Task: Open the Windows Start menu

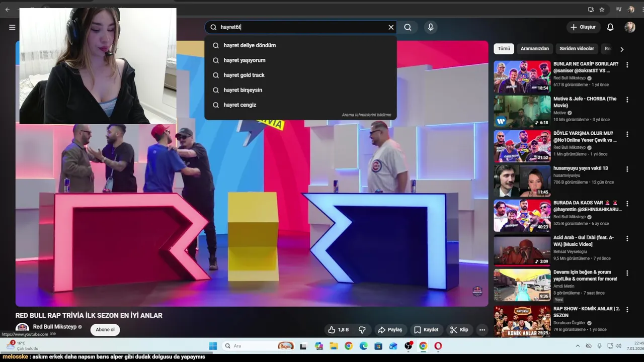Action: point(213,346)
